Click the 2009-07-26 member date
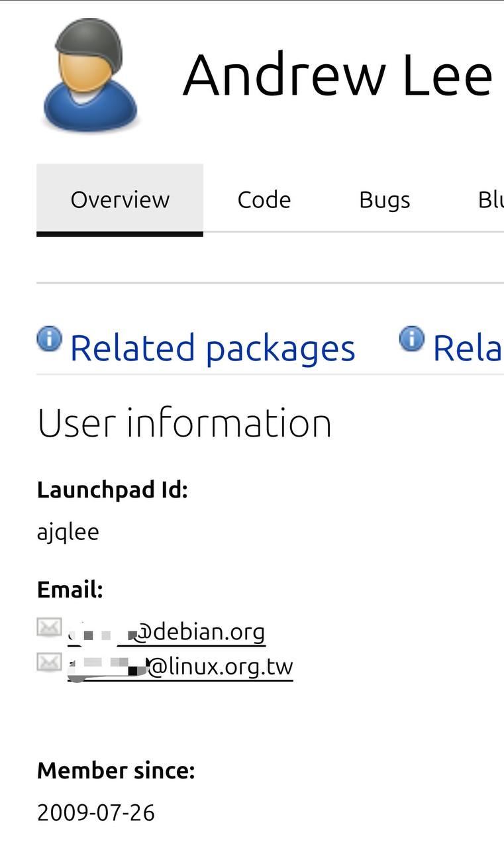The width and height of the screenshot is (504, 848). point(96,812)
